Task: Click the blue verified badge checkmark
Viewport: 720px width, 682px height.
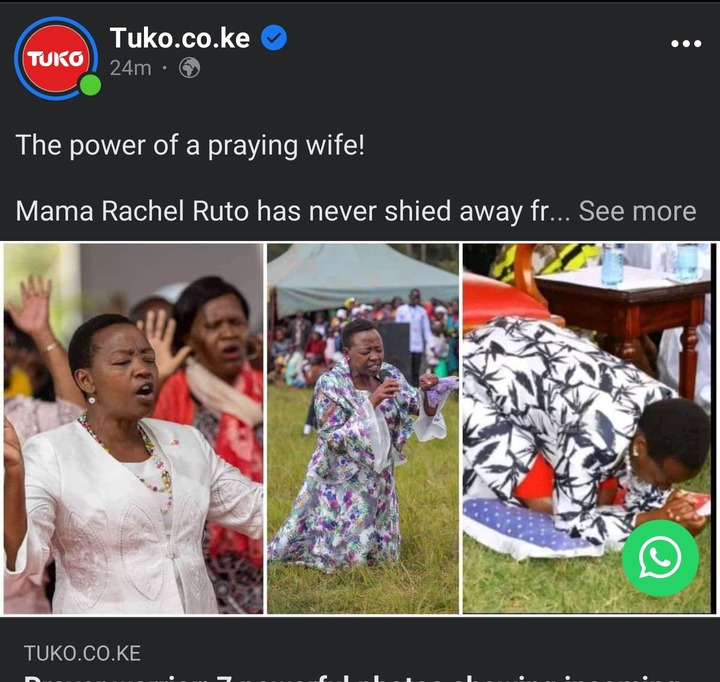Action: point(274,38)
